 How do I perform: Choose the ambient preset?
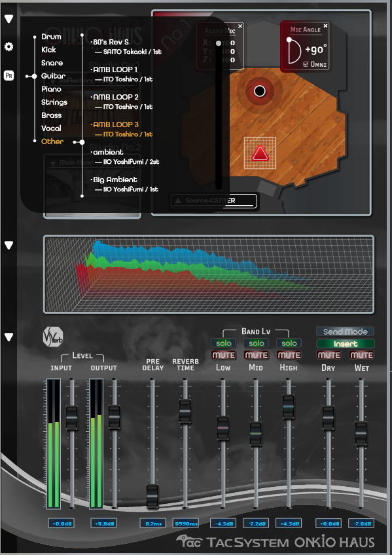tap(125, 157)
